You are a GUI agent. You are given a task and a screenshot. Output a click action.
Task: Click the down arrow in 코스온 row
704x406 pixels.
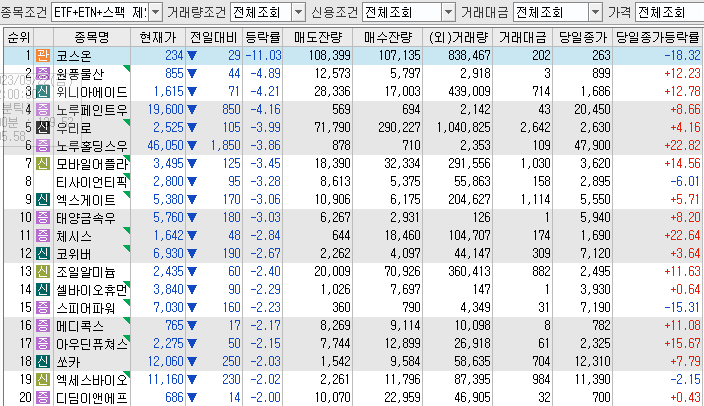coord(192,56)
